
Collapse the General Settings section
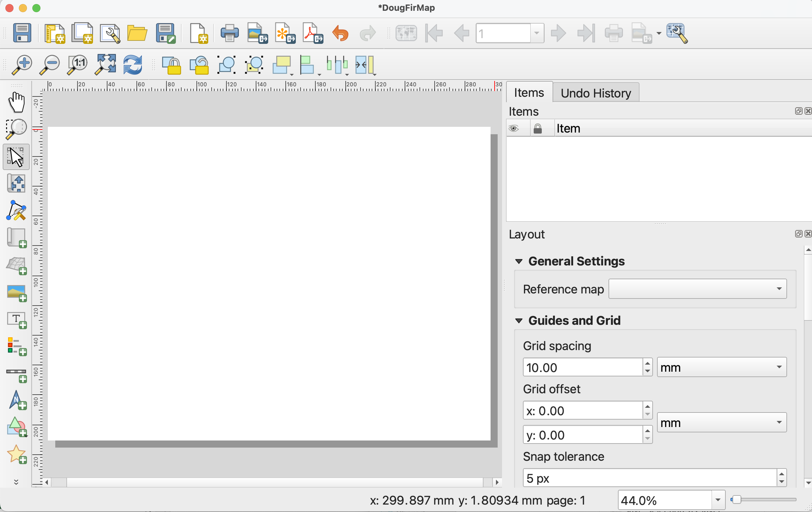coord(519,262)
